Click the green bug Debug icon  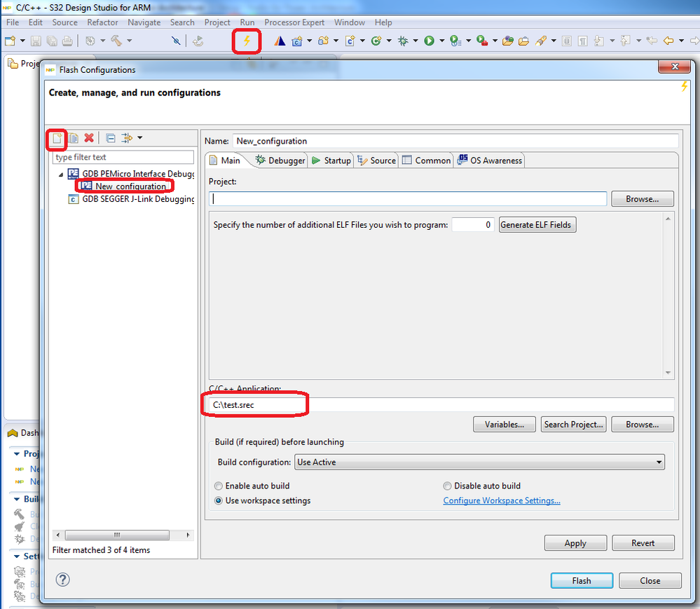[403, 41]
